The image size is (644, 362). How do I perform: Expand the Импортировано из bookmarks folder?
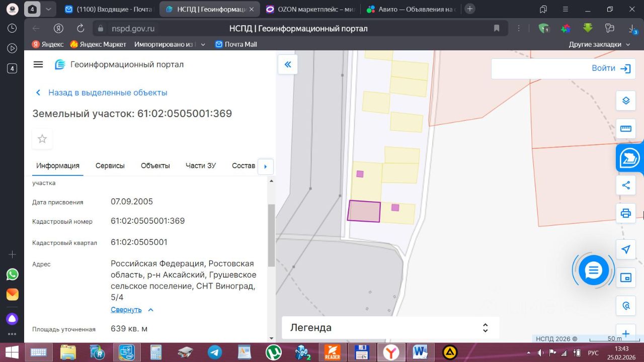tap(170, 44)
